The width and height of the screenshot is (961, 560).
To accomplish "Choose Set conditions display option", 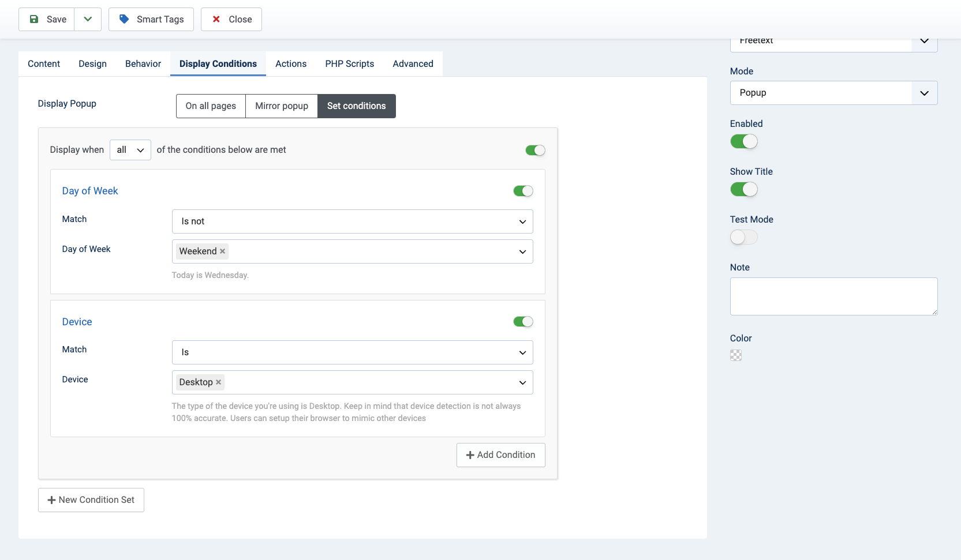I will pyautogui.click(x=357, y=106).
